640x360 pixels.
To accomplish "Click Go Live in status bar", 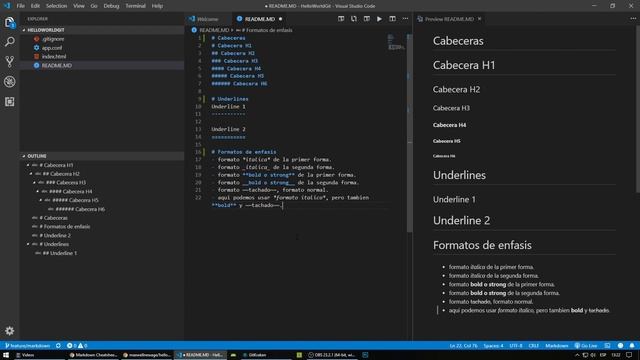I will pos(586,346).
